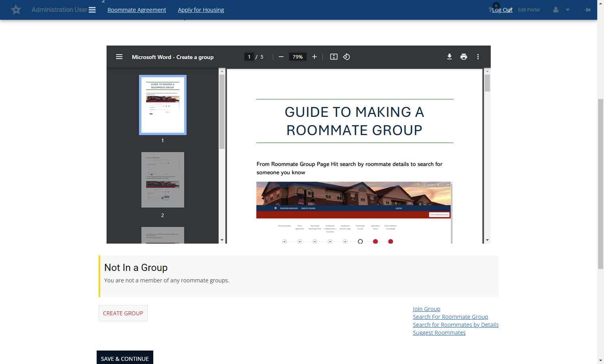604x364 pixels.
Task: Click the star logo in header
Action: tap(16, 10)
